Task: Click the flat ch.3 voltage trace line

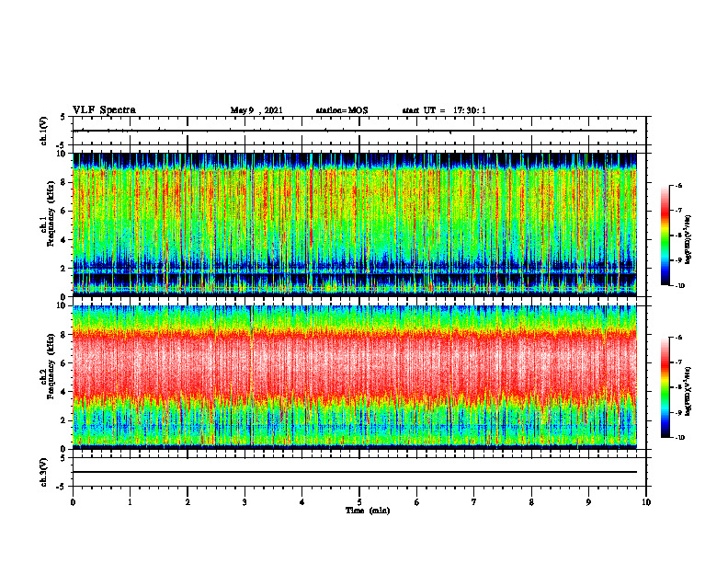Action: (x=355, y=472)
